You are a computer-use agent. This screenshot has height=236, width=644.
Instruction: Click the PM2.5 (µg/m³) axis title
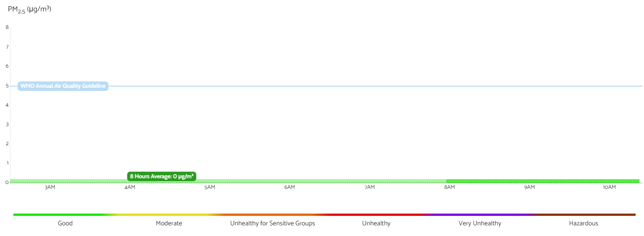coord(30,9)
